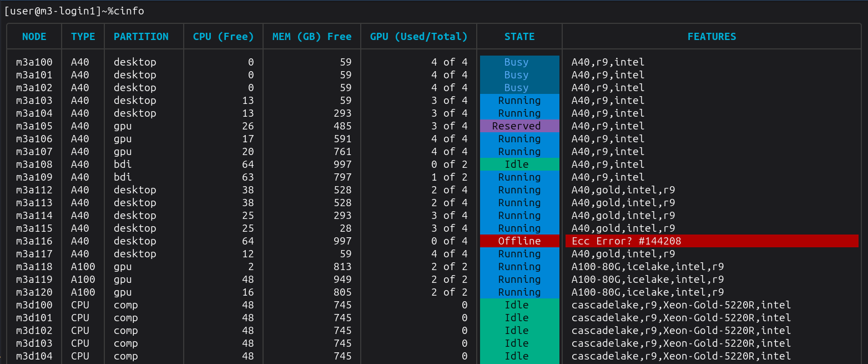Click the NODE column header
The height and width of the screenshot is (364, 868).
[x=34, y=36]
